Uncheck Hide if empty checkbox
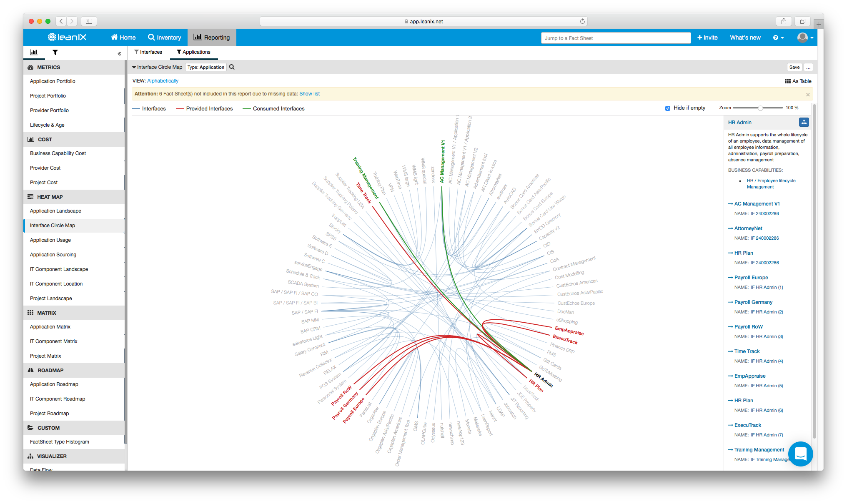The height and width of the screenshot is (504, 847). [x=668, y=108]
